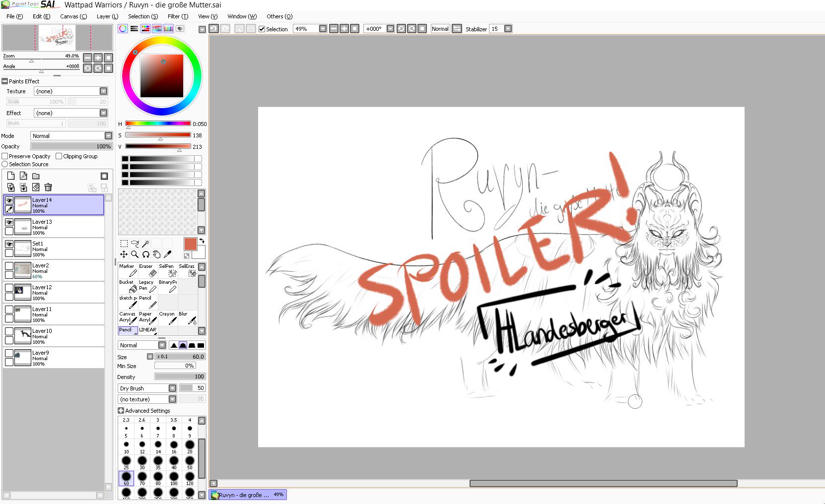Enable Clipping Group
This screenshot has height=504, width=825.
[59, 156]
